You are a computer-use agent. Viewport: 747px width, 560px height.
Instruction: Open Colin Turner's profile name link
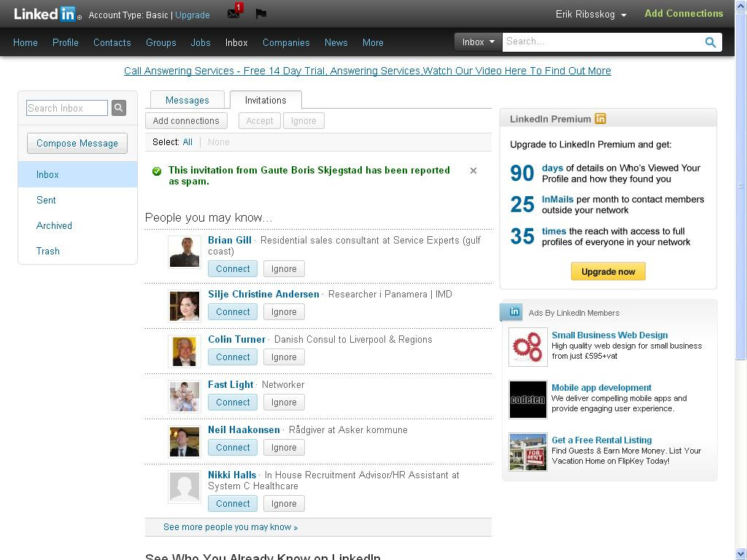(x=236, y=340)
